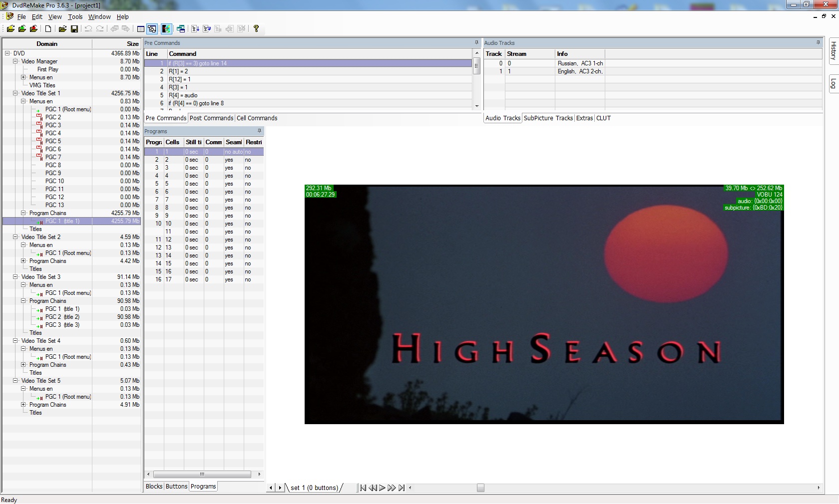Click the teal cascading windows icon

tap(181, 29)
